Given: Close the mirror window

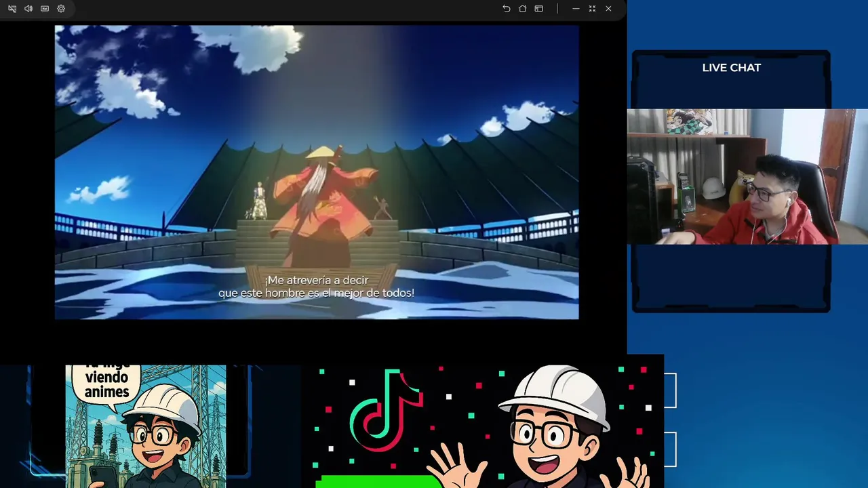Looking at the screenshot, I should (608, 9).
